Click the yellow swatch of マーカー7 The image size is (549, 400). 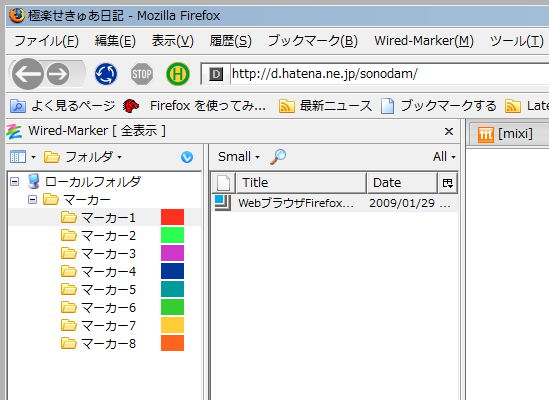172,325
